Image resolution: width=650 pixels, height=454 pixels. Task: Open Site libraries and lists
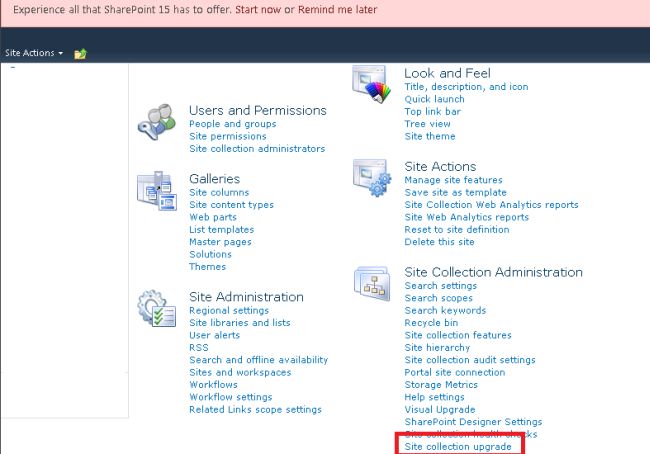point(240,323)
